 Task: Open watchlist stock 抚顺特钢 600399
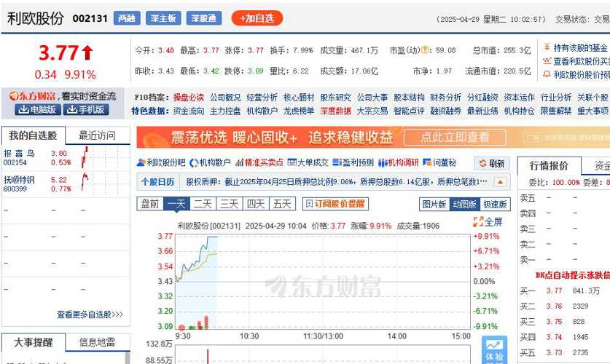pos(20,184)
